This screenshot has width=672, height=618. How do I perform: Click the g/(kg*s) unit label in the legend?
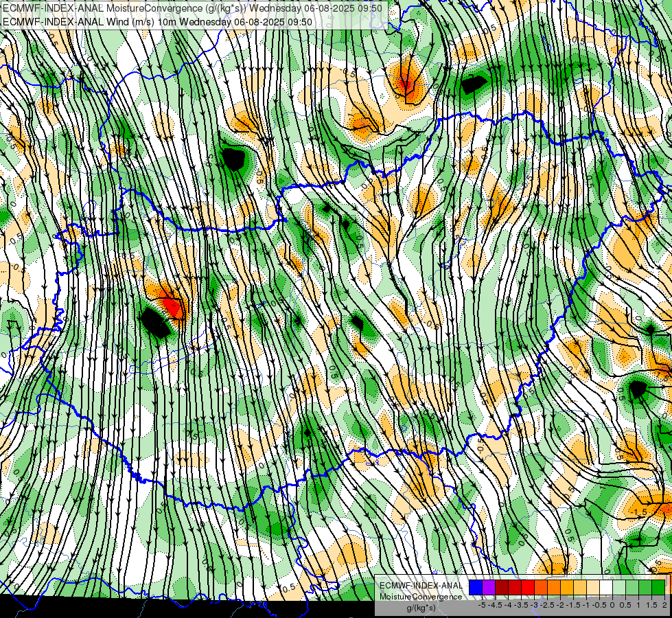click(421, 607)
